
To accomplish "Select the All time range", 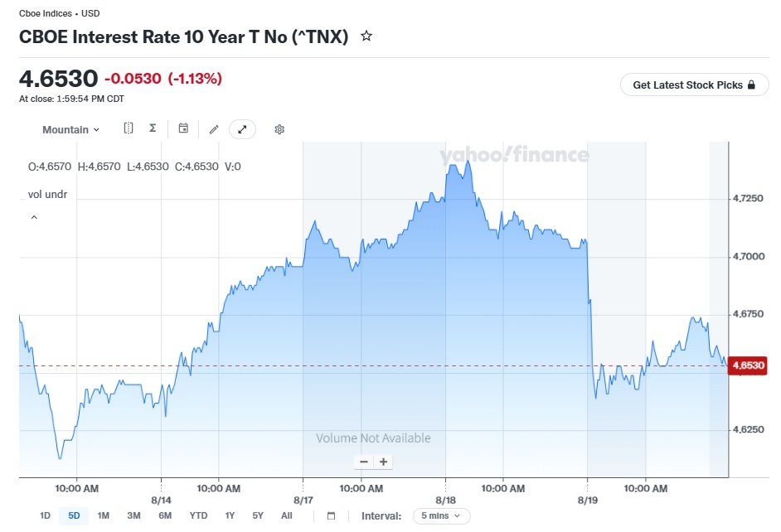I will tap(286, 515).
